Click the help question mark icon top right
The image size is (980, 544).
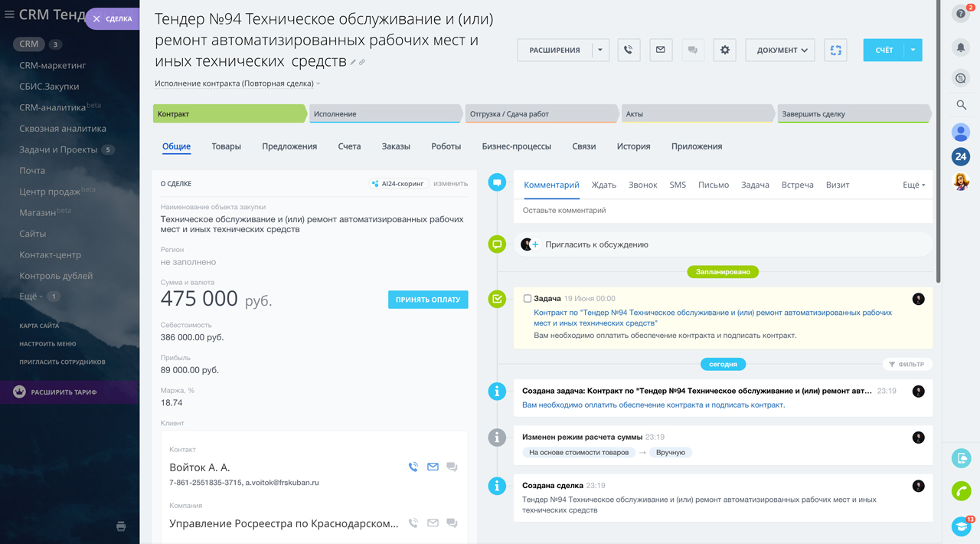pyautogui.click(x=961, y=13)
